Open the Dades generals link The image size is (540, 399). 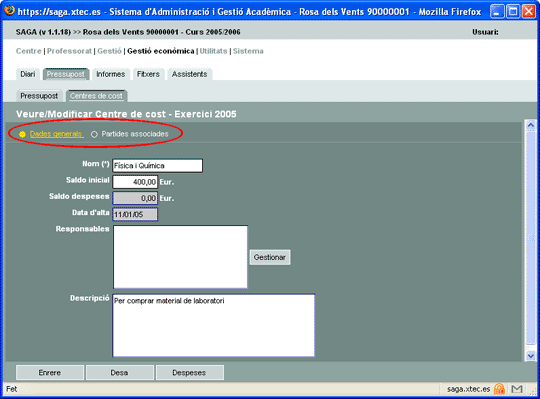click(56, 134)
